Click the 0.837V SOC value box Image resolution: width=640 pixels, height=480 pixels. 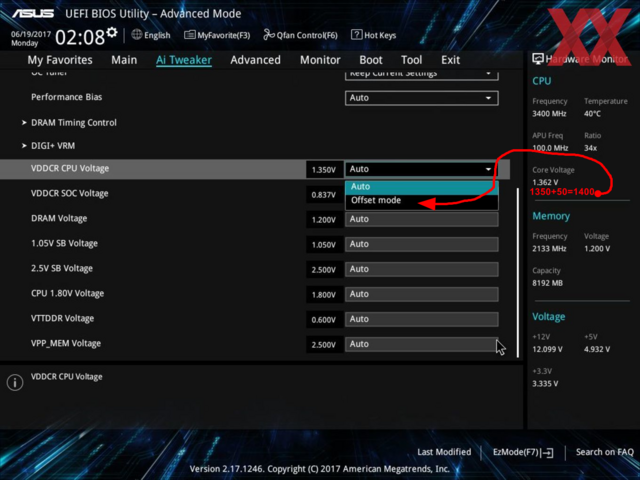[324, 195]
